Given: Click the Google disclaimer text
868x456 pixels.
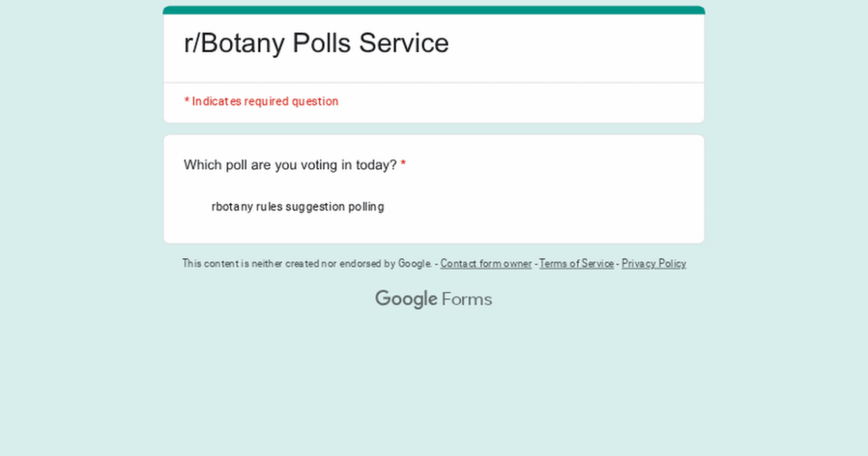Looking at the screenshot, I should [x=307, y=264].
